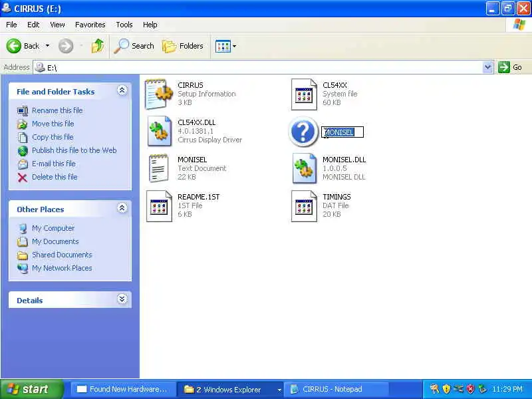Click the My Network Places icon
The width and height of the screenshot is (532, 399).
tap(23, 269)
